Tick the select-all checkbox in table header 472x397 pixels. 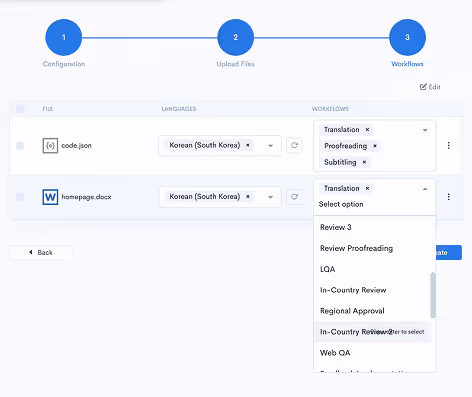coord(20,109)
